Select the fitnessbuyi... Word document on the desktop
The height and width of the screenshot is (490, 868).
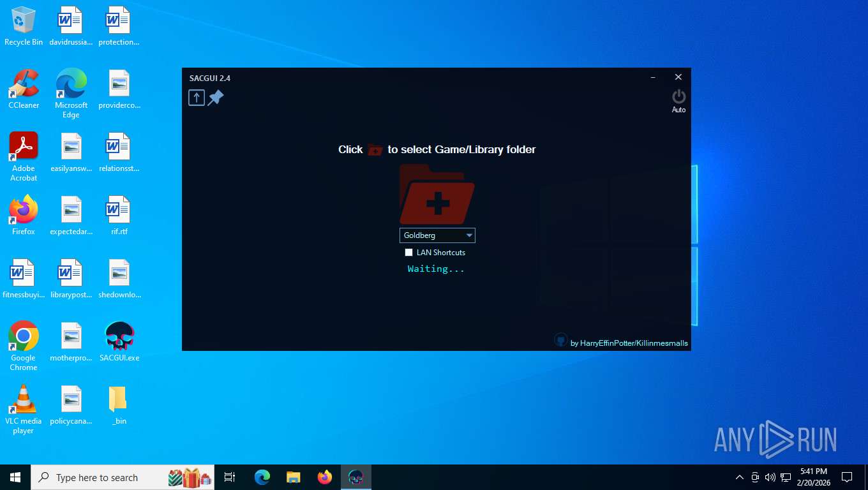click(24, 279)
